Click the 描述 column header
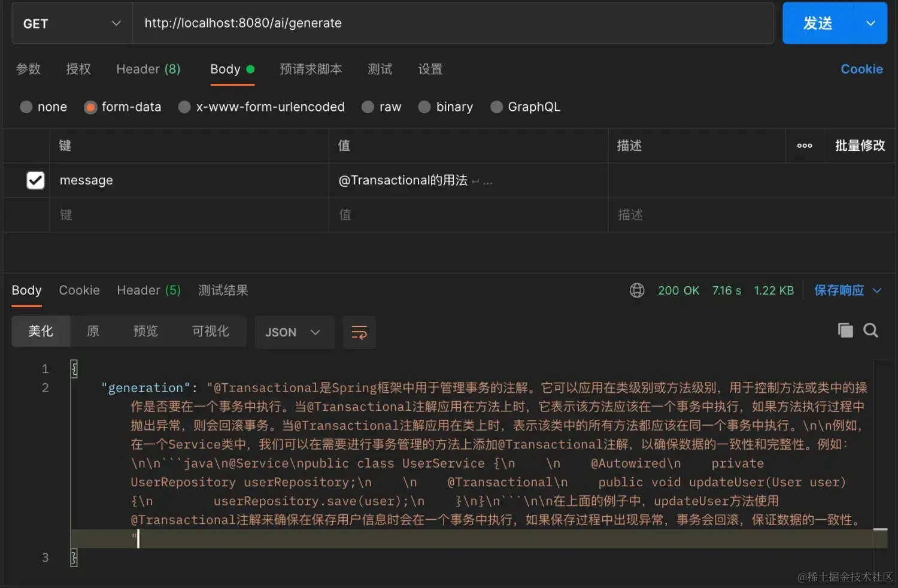The image size is (898, 588). [629, 146]
